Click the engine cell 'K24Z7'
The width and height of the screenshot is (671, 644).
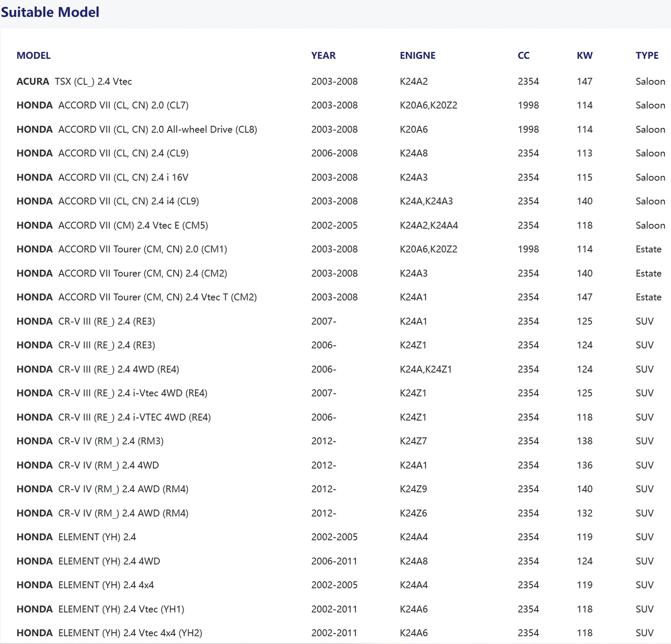413,441
